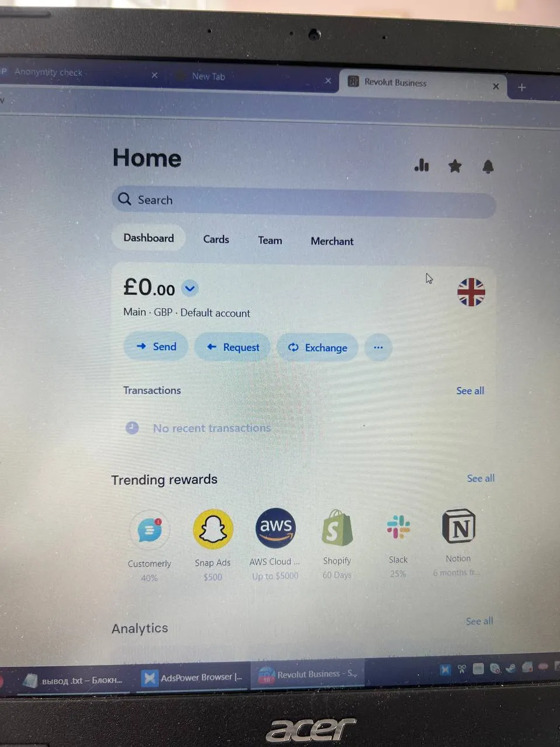Open AdsPower Browser in the taskbar

[x=193, y=678]
